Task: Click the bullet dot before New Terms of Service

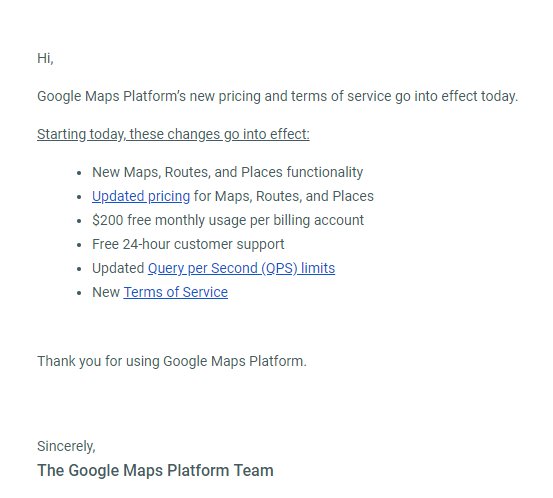Action: pos(79,293)
